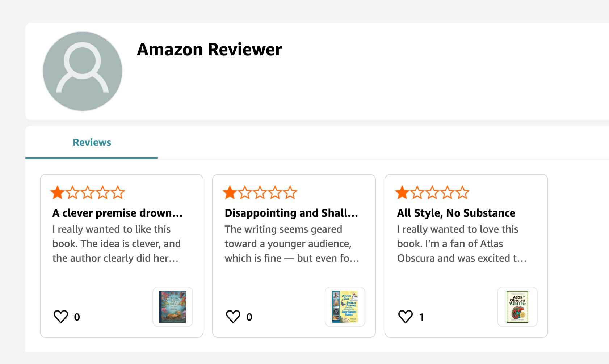Like the "A clever premise" review heart
This screenshot has width=609, height=364.
pos(61,317)
